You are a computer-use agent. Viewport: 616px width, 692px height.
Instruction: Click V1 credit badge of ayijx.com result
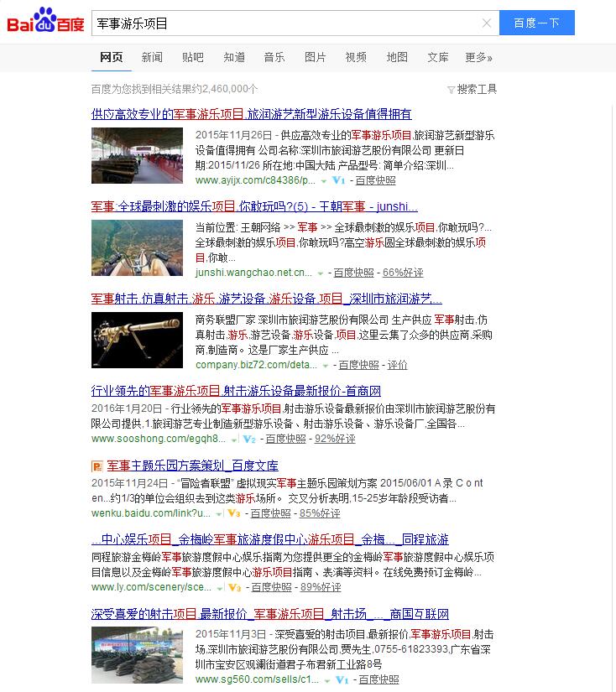click(338, 180)
